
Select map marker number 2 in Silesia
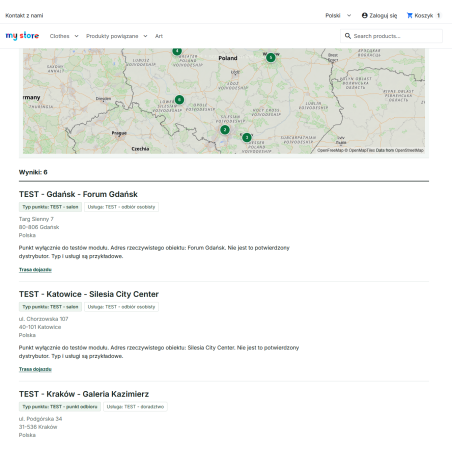tap(225, 130)
